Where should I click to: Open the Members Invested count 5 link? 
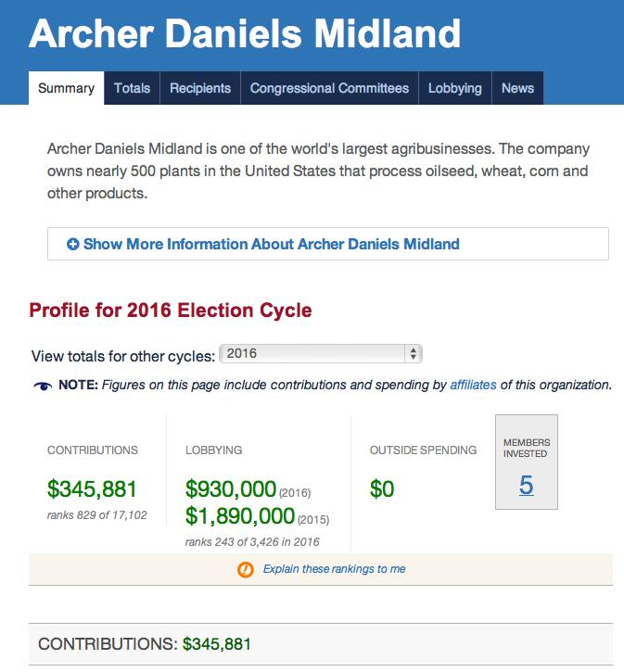526,485
